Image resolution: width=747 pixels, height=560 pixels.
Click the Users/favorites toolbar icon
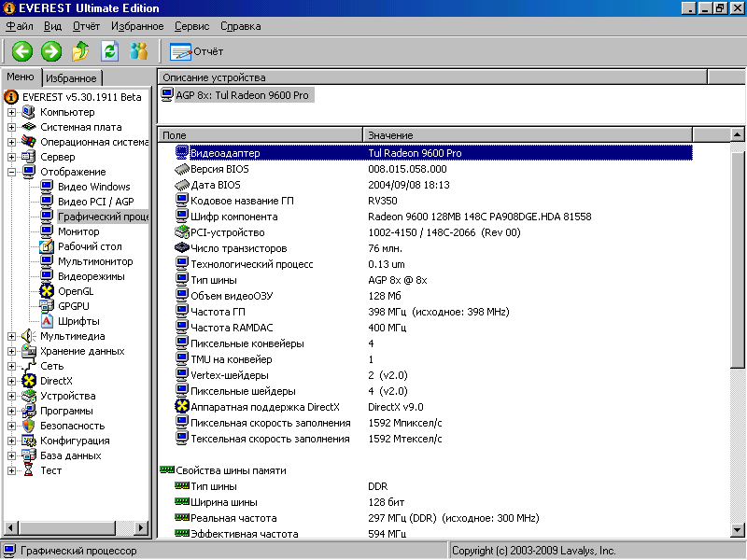pos(138,51)
